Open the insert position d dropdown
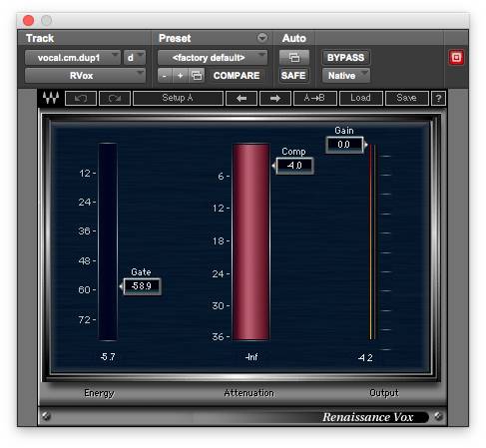Viewport: 486px width, 448px height. point(135,58)
